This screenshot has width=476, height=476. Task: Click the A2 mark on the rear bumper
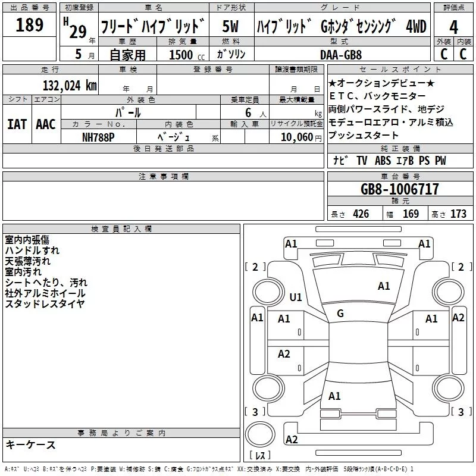[292, 440]
